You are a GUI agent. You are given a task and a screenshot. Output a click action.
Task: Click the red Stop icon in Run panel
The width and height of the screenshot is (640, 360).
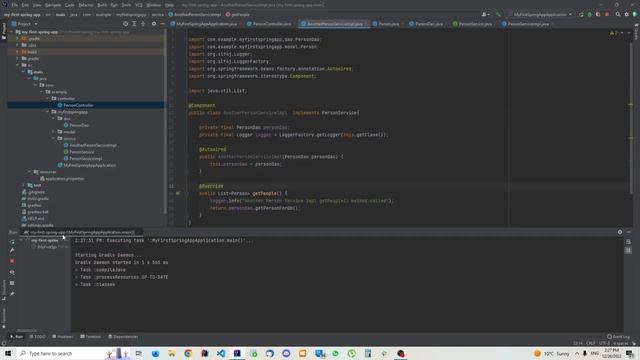click(12, 261)
